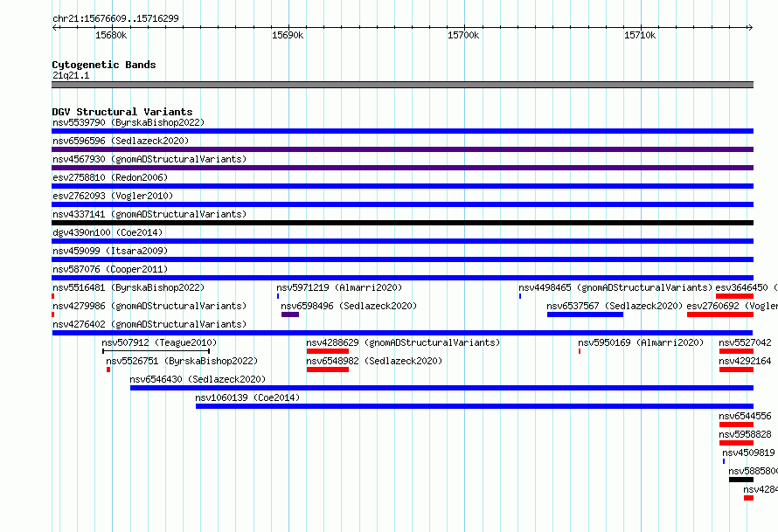Open the nsv5971219 (Almarri2020) variant label
The width and height of the screenshot is (778, 532).
tap(339, 287)
